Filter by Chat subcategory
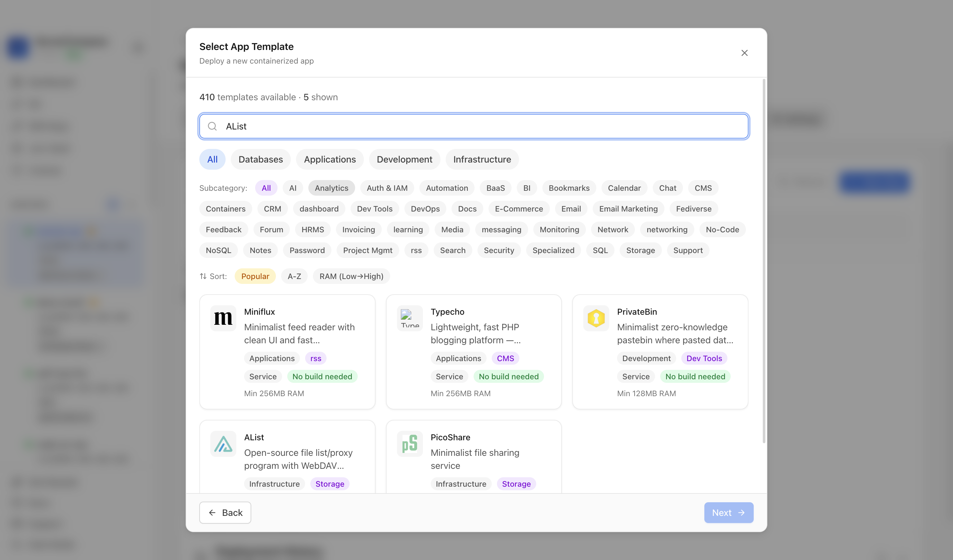The height and width of the screenshot is (560, 953). click(x=667, y=188)
